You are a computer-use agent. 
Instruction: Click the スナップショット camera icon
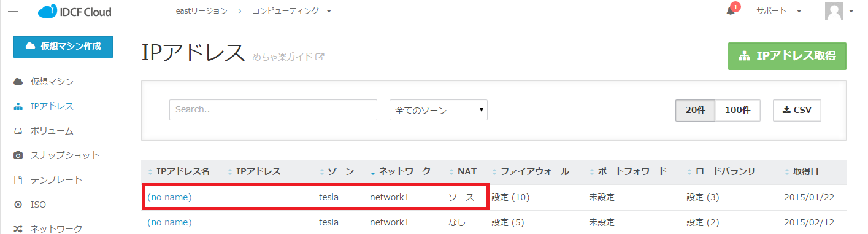(x=18, y=155)
